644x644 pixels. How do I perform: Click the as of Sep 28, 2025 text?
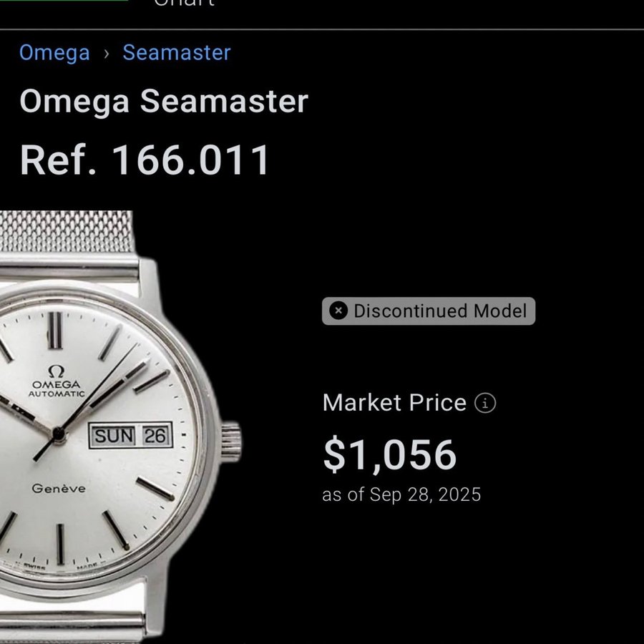[x=401, y=494]
